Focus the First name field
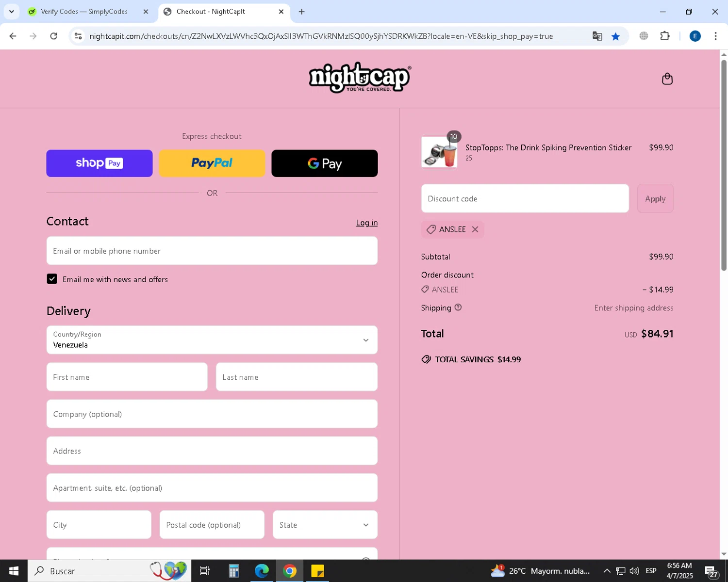This screenshot has height=582, width=728. (127, 377)
